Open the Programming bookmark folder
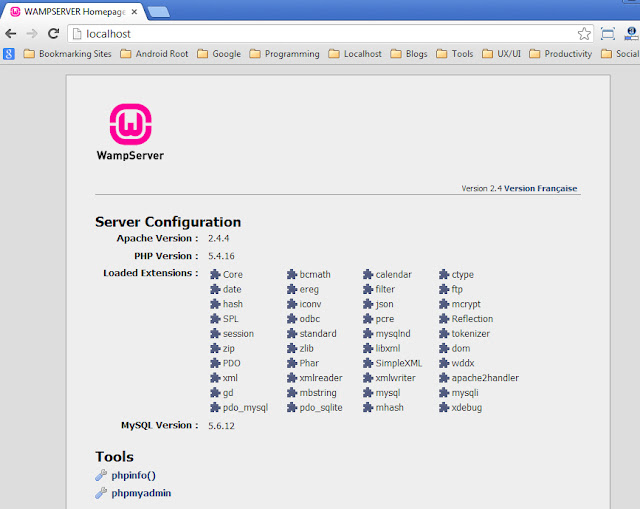The width and height of the screenshot is (640, 509). pos(284,54)
